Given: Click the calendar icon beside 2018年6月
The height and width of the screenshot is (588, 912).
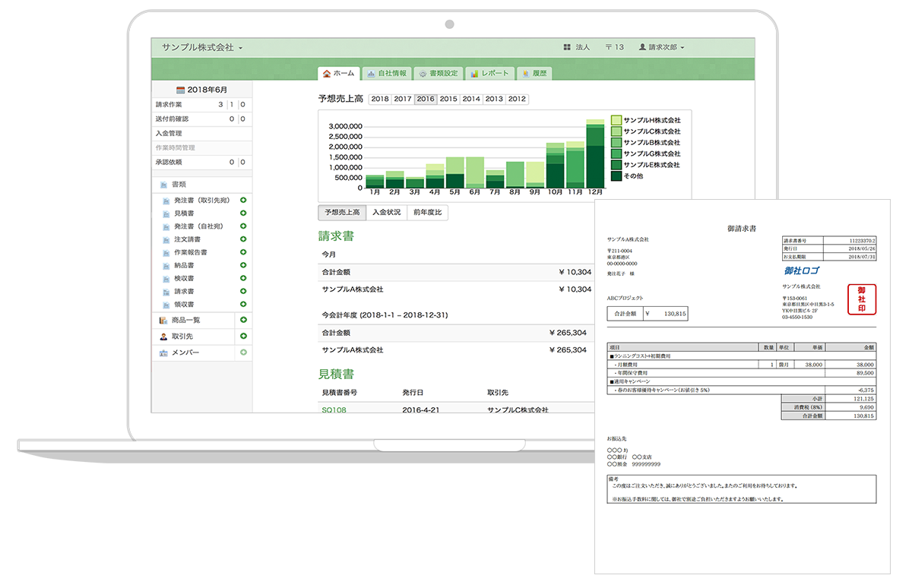Looking at the screenshot, I should [x=181, y=90].
